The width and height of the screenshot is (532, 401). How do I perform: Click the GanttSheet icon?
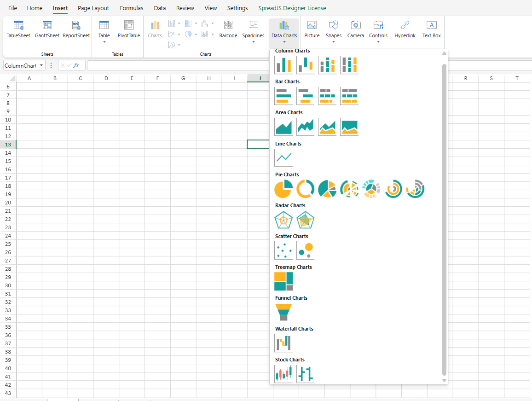click(x=47, y=29)
